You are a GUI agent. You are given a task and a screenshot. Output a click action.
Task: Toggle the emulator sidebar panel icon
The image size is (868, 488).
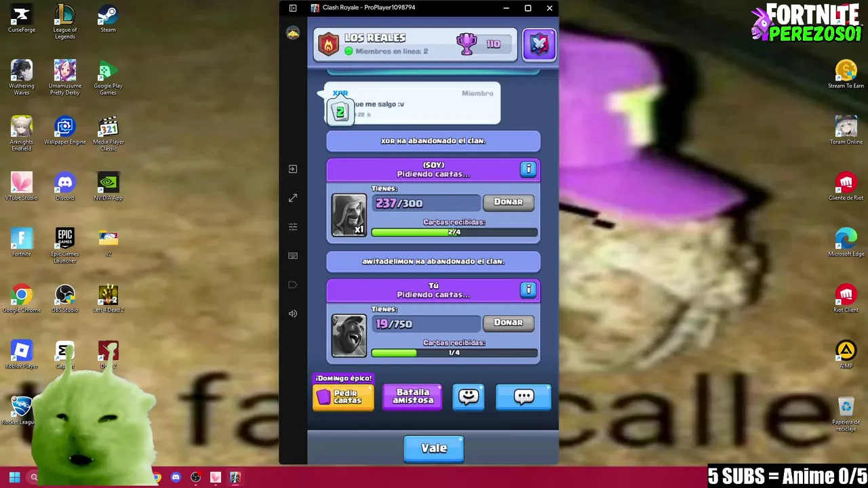click(x=293, y=8)
